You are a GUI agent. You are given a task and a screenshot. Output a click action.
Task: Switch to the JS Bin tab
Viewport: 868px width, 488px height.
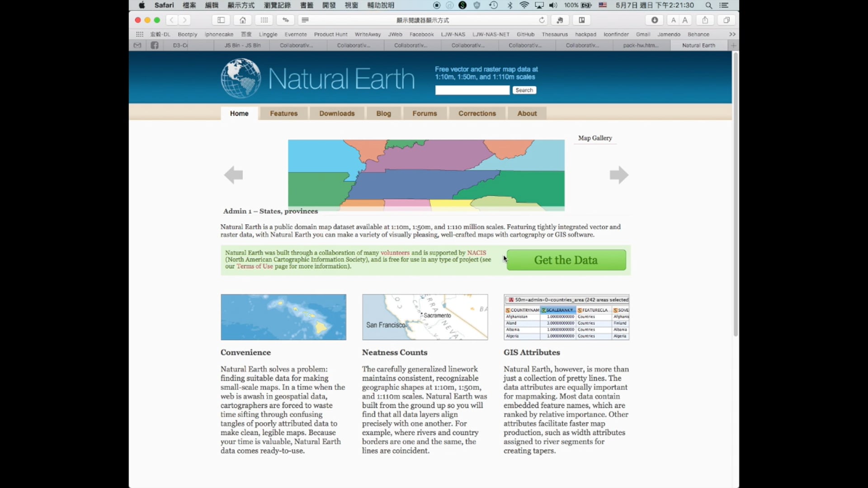click(242, 45)
